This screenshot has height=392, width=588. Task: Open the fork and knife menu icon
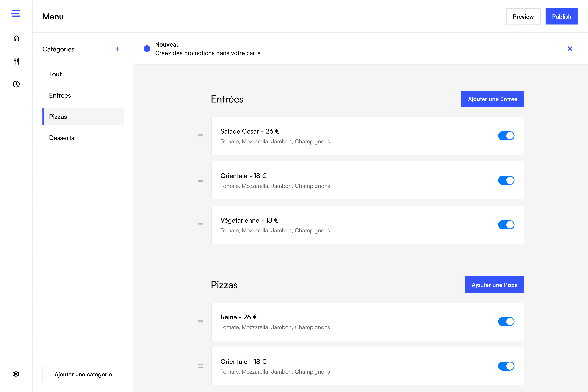16,61
